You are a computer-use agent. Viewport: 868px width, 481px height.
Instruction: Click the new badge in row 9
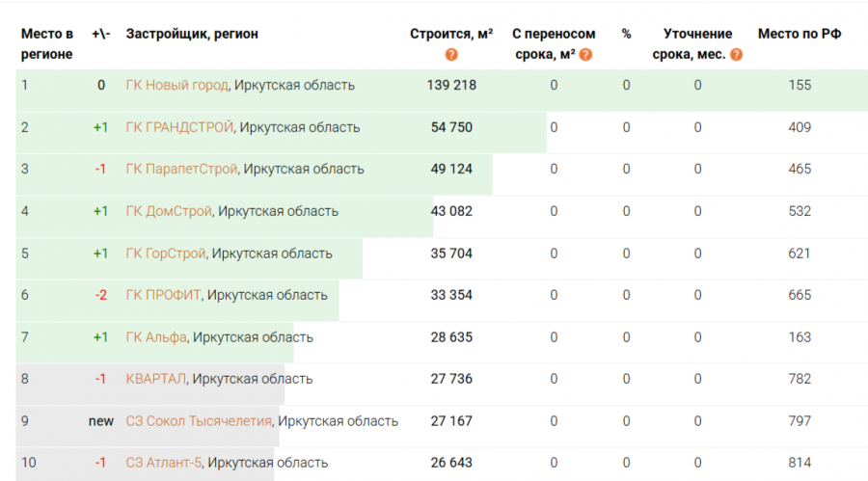pos(101,421)
